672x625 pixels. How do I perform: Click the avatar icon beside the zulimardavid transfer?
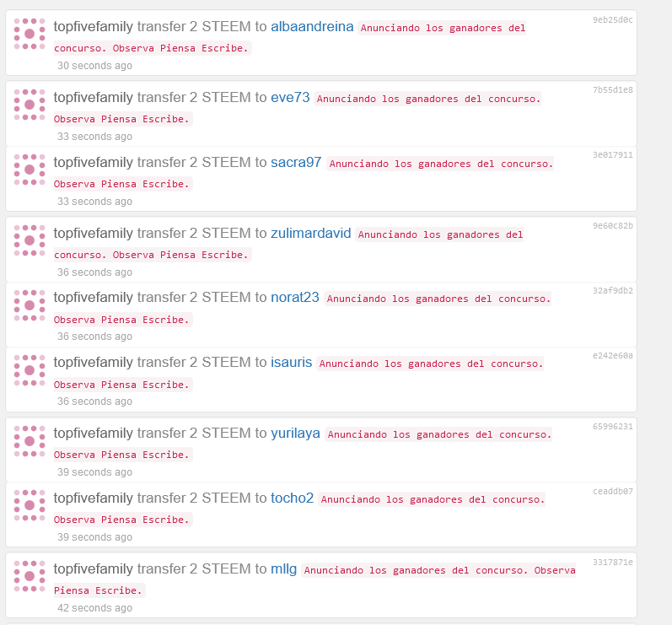30,240
